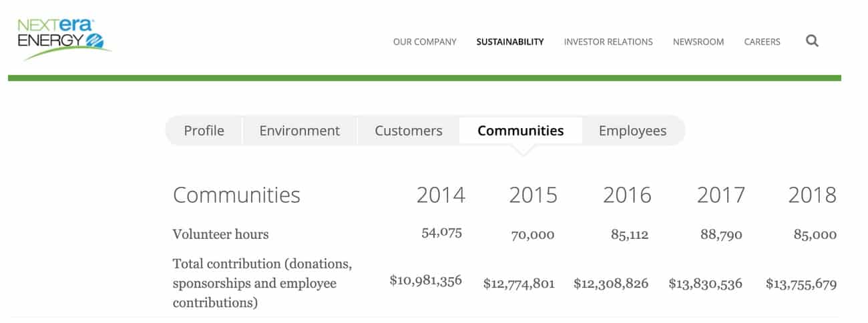Select the Sustainability nav item
Image resolution: width=868 pixels, height=323 pixels.
510,41
